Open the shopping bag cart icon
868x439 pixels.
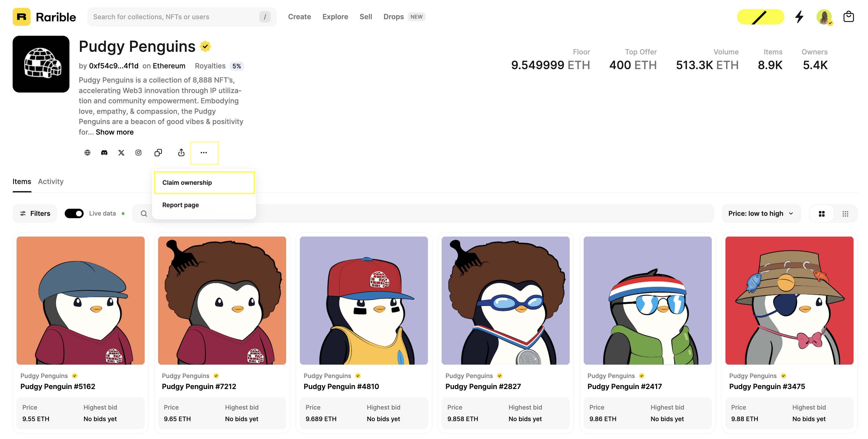click(x=849, y=17)
